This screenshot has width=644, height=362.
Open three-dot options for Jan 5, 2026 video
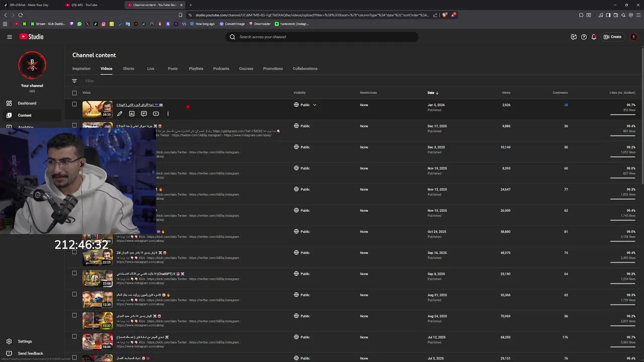coord(168,114)
